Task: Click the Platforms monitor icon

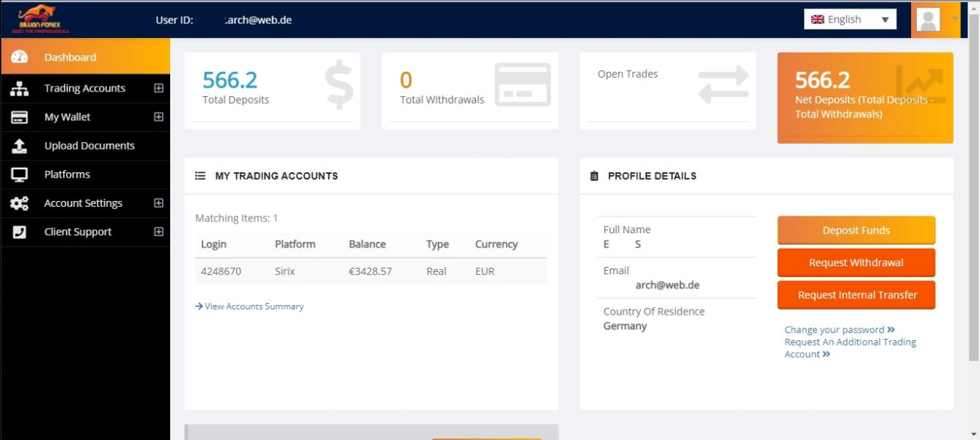Action: [19, 175]
